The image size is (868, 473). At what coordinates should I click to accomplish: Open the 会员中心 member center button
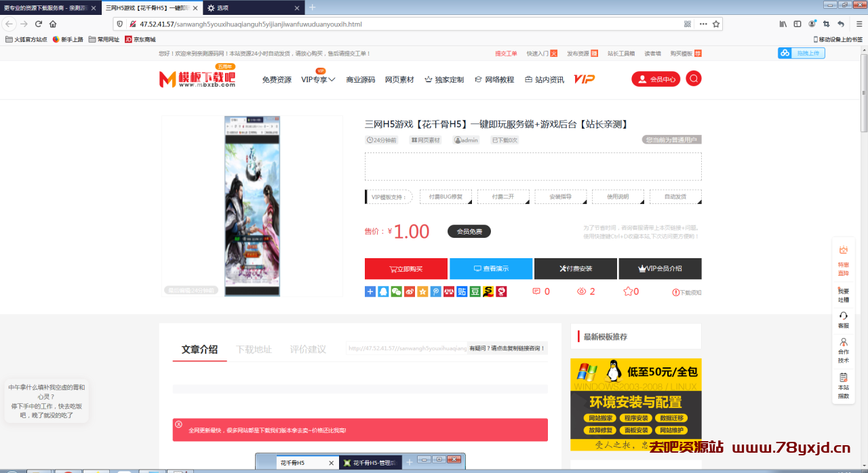click(656, 79)
